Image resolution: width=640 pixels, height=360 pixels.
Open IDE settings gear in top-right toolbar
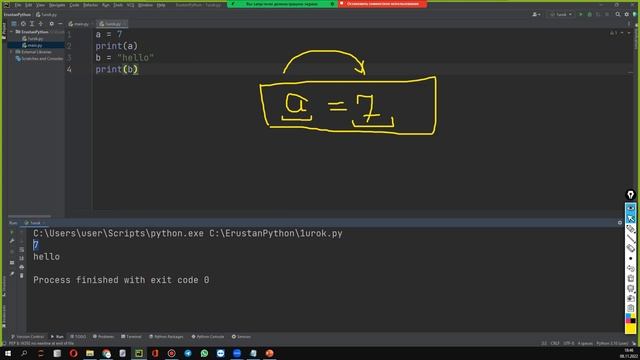(627, 14)
